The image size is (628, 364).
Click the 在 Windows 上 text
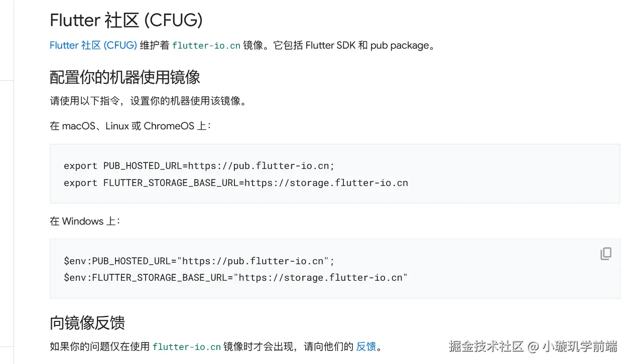pos(84,221)
